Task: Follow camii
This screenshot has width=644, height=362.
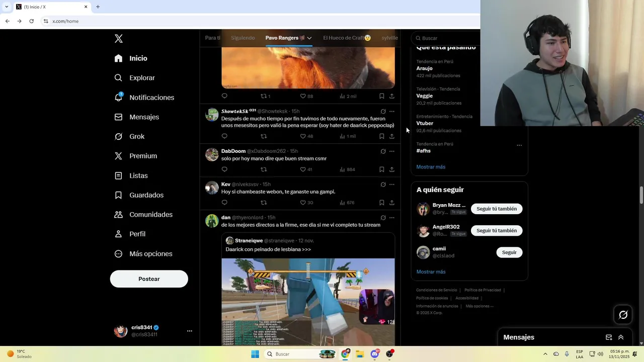Action: [509, 252]
